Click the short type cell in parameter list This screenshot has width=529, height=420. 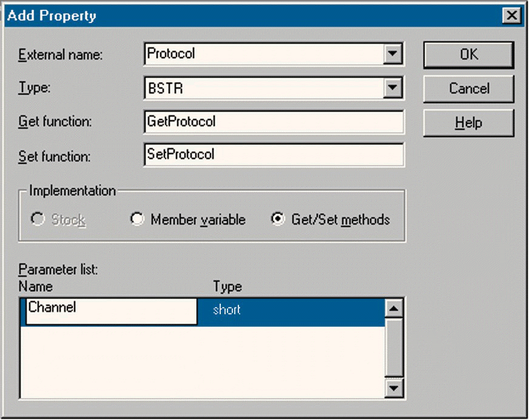tap(291, 311)
